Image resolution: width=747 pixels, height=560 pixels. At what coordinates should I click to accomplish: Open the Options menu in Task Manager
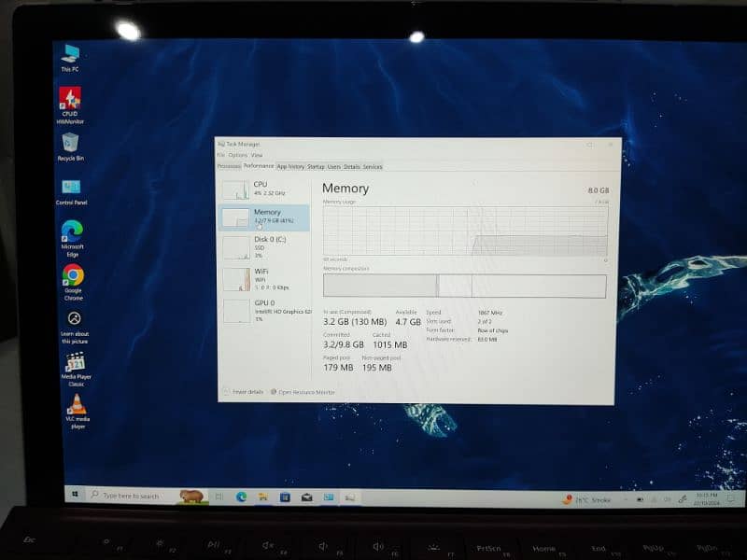tap(238, 155)
